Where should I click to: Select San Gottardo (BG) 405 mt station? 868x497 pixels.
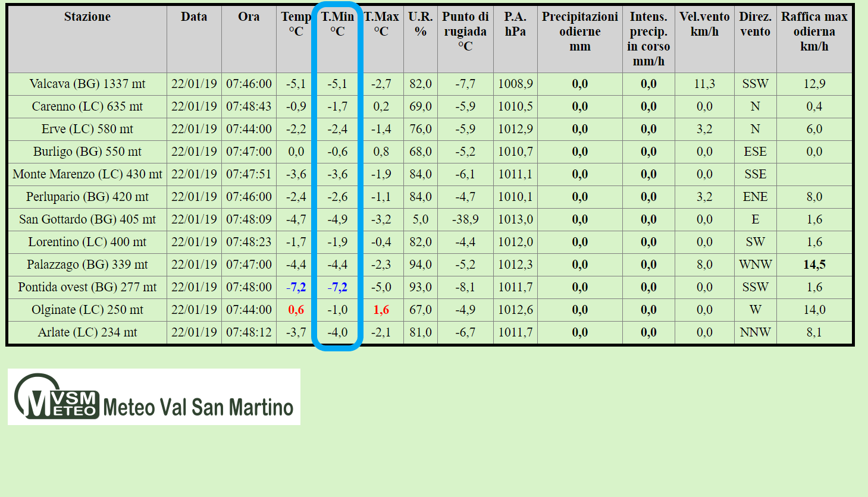tap(87, 219)
